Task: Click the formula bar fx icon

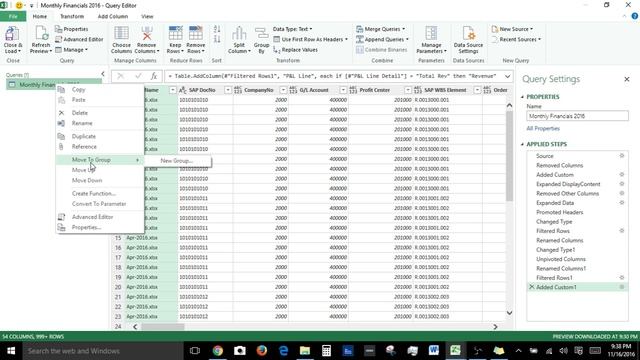Action: [154, 76]
